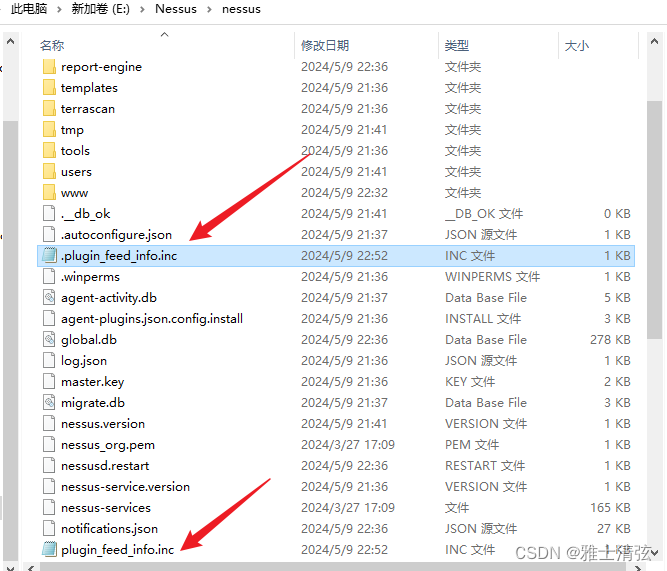Click the global.db database icon

(49, 340)
